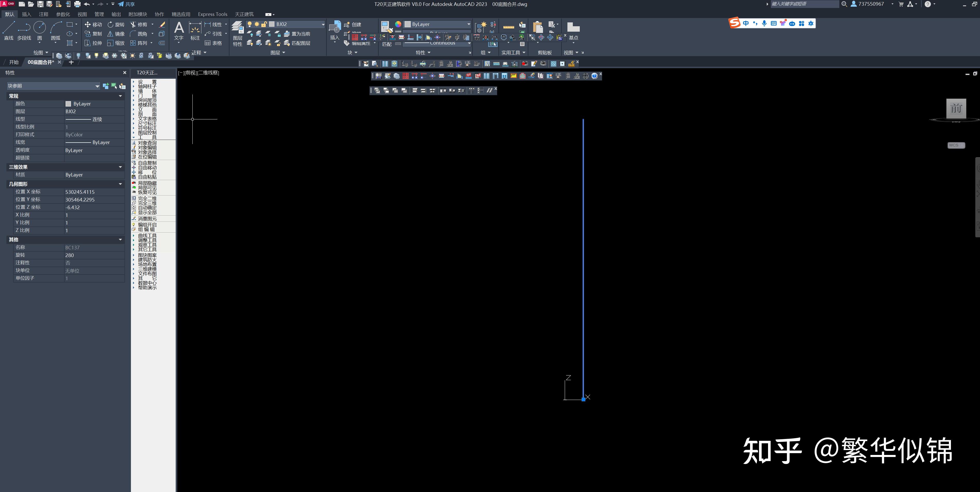
Task: Click the offset icon below the explode box
Action: point(162,43)
